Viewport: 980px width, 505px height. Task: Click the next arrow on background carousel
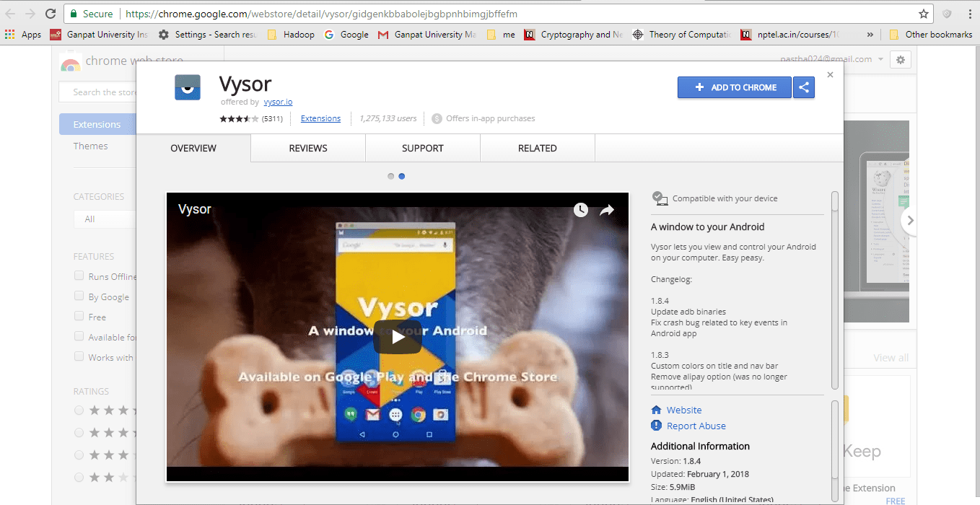click(x=910, y=220)
